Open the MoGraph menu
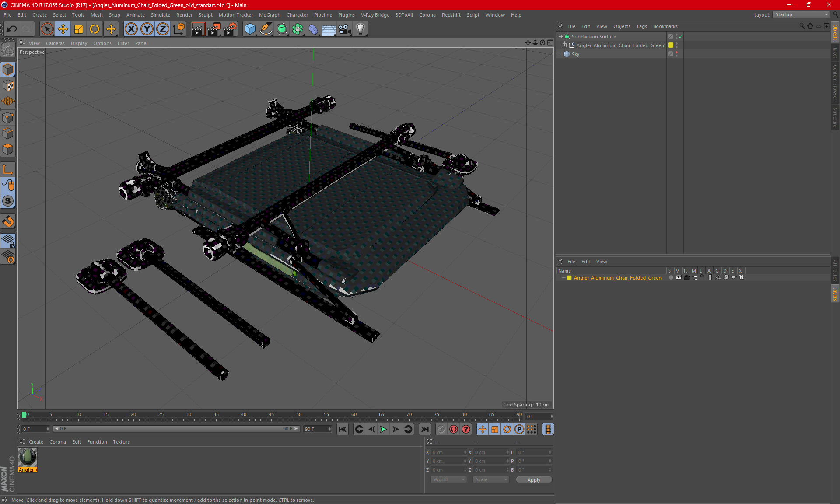The width and height of the screenshot is (840, 504). point(269,15)
